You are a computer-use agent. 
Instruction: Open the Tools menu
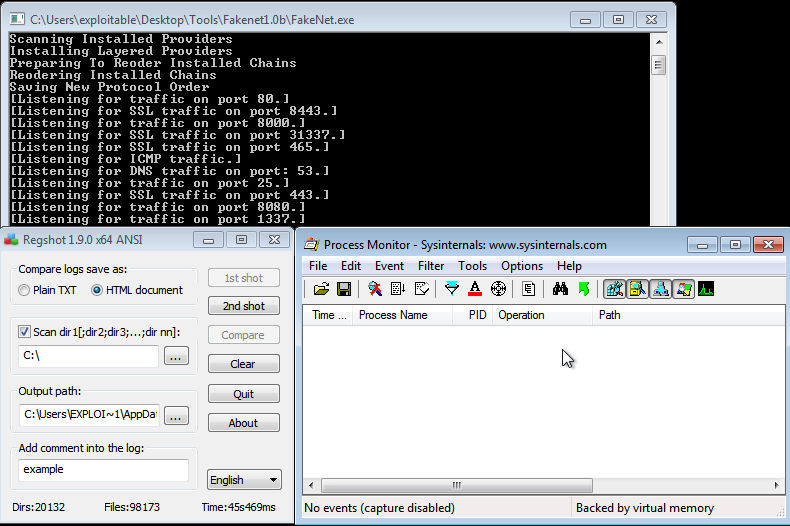click(472, 266)
